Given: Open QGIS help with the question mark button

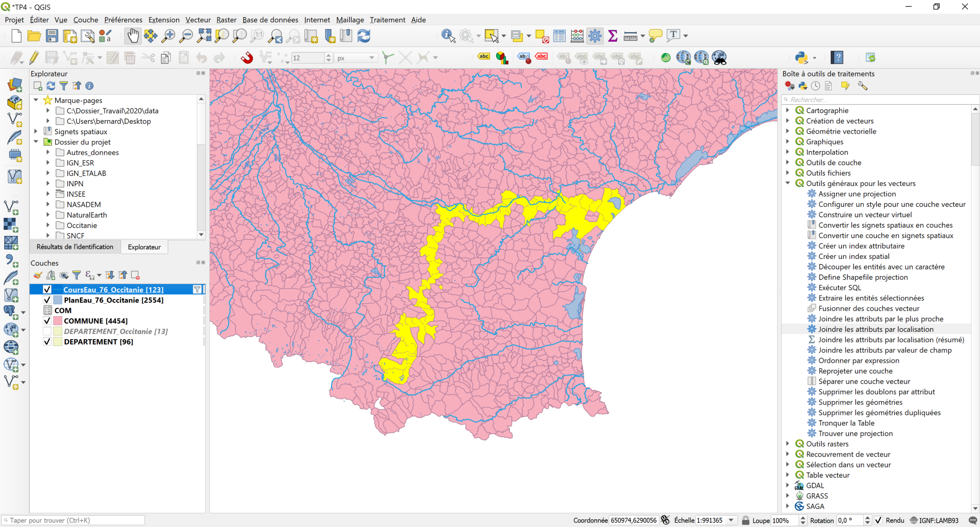Looking at the screenshot, I should coord(838,57).
